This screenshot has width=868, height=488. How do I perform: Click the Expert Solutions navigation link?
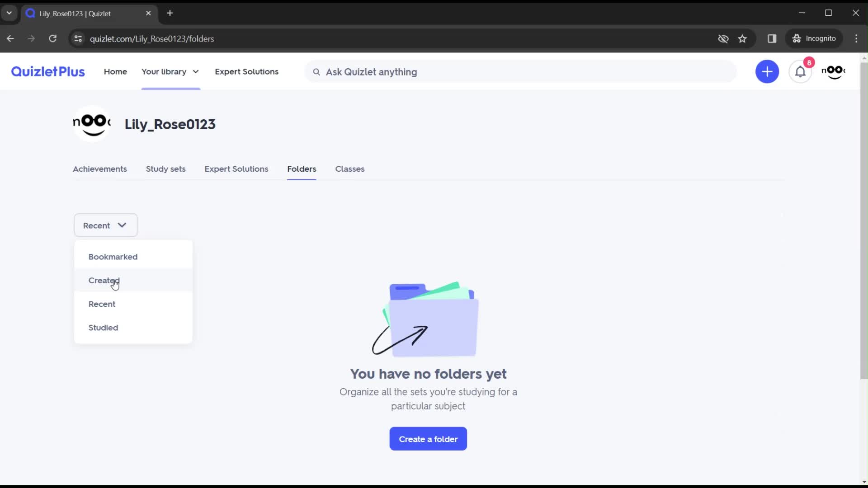pyautogui.click(x=247, y=71)
